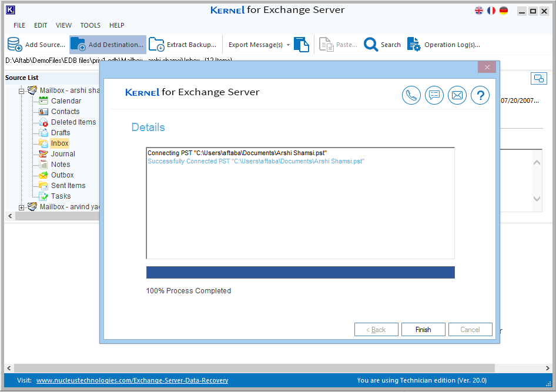Image resolution: width=556 pixels, height=392 pixels.
Task: Select the Contacts folder in the Source List
Action: [65, 112]
